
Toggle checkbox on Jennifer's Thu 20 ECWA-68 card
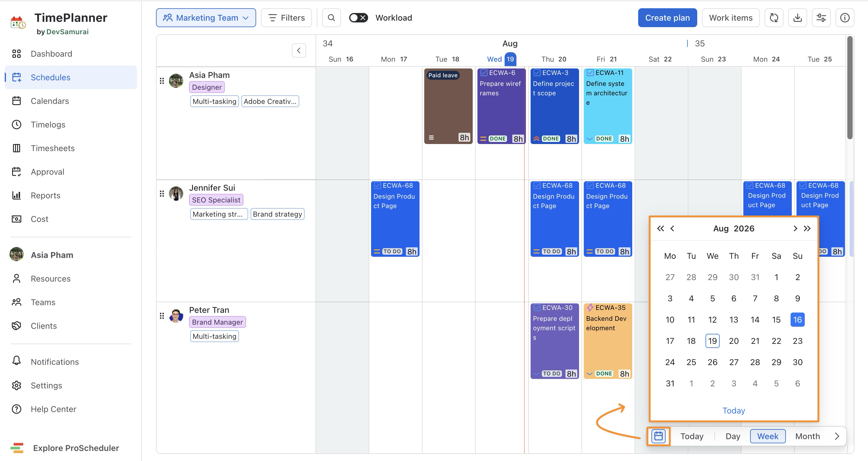point(537,185)
